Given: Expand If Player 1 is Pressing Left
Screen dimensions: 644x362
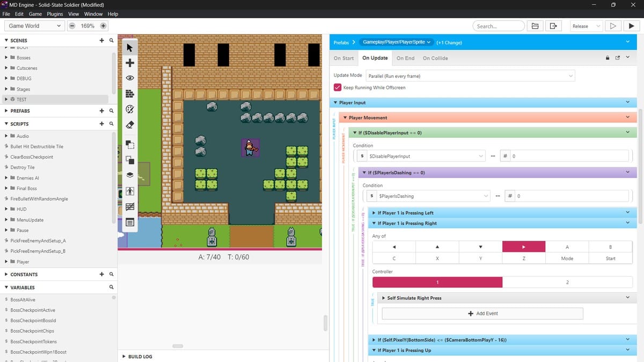Looking at the screenshot, I should [374, 213].
